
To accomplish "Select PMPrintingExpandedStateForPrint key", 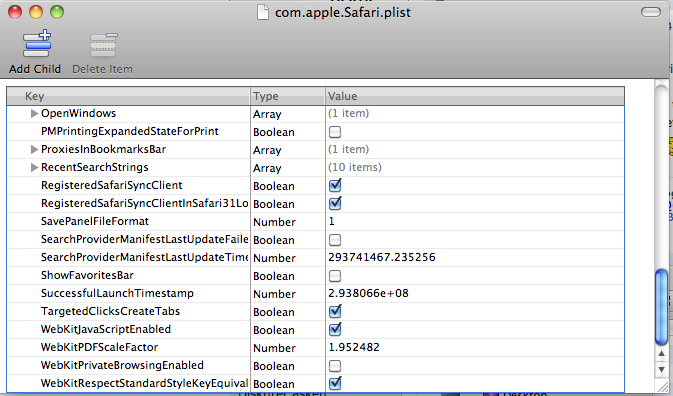I will [130, 131].
